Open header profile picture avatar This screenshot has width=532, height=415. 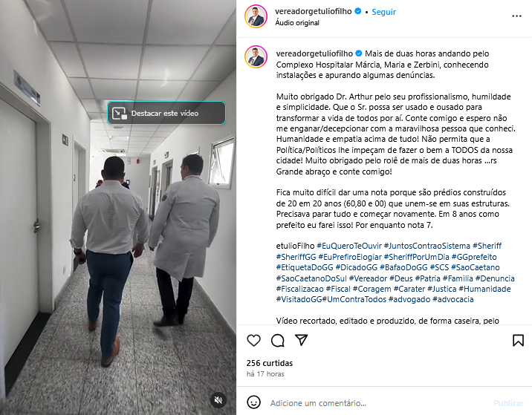pos(256,16)
